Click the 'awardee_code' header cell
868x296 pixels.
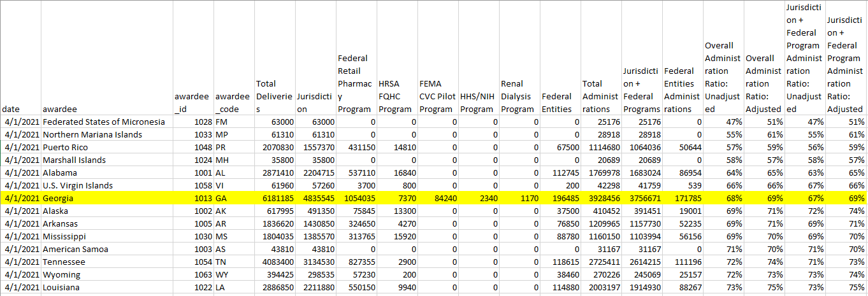coord(233,58)
